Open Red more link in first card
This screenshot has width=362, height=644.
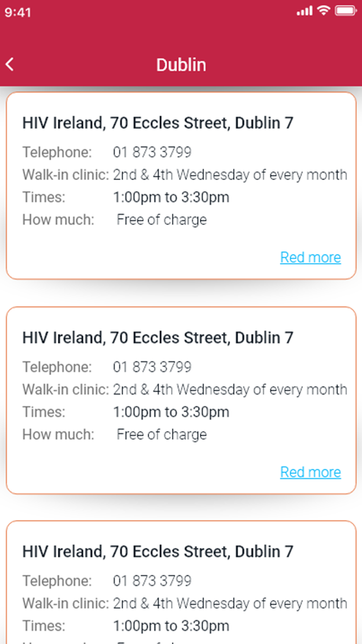click(x=310, y=257)
